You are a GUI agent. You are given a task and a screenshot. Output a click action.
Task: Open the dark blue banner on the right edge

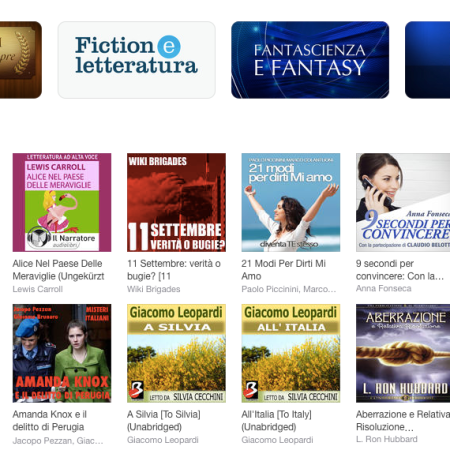pos(427,60)
